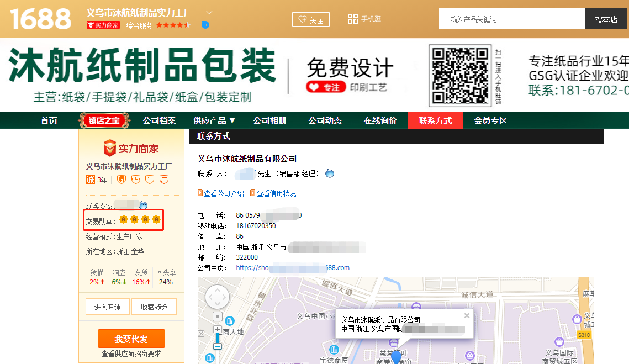Screen dimensions: 629x364
Task: Open the 会员专区 navigation tab
Action: tap(490, 120)
